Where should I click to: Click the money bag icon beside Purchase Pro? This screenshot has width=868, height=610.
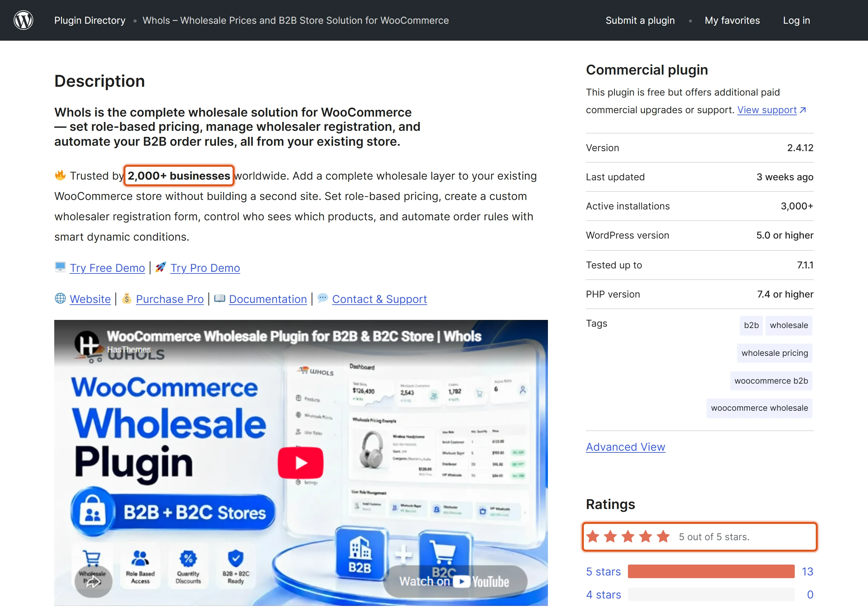point(127,299)
